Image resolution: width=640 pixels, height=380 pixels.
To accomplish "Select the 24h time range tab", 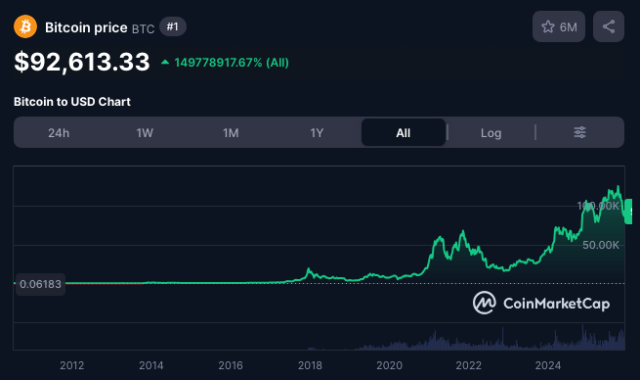I will tap(58, 133).
